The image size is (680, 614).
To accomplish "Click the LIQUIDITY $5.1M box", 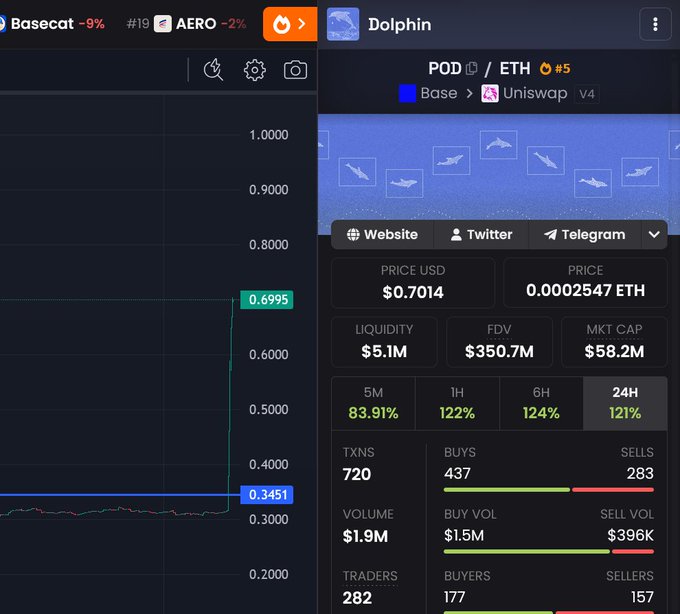I will [x=384, y=342].
